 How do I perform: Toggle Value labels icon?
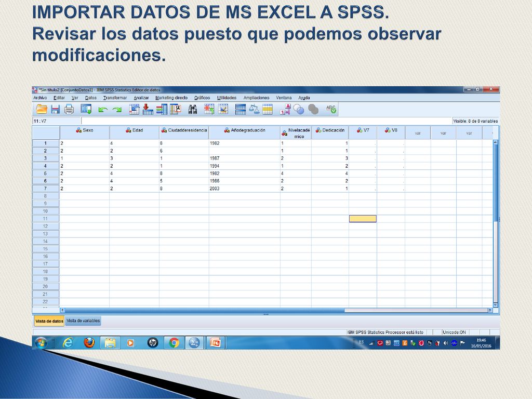285,109
